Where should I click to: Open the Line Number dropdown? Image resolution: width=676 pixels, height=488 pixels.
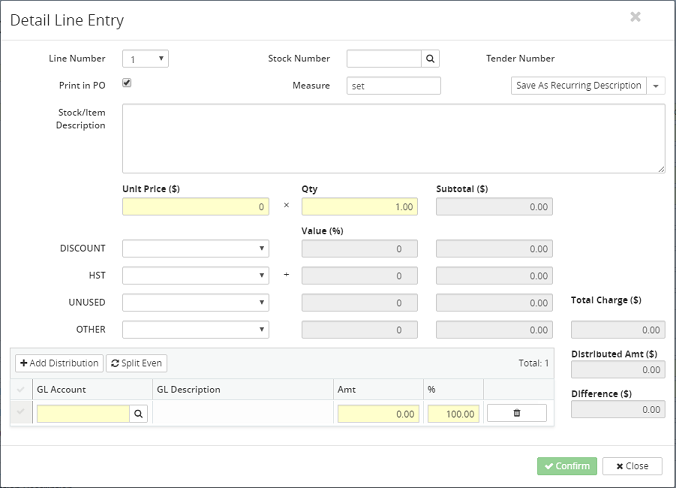145,59
